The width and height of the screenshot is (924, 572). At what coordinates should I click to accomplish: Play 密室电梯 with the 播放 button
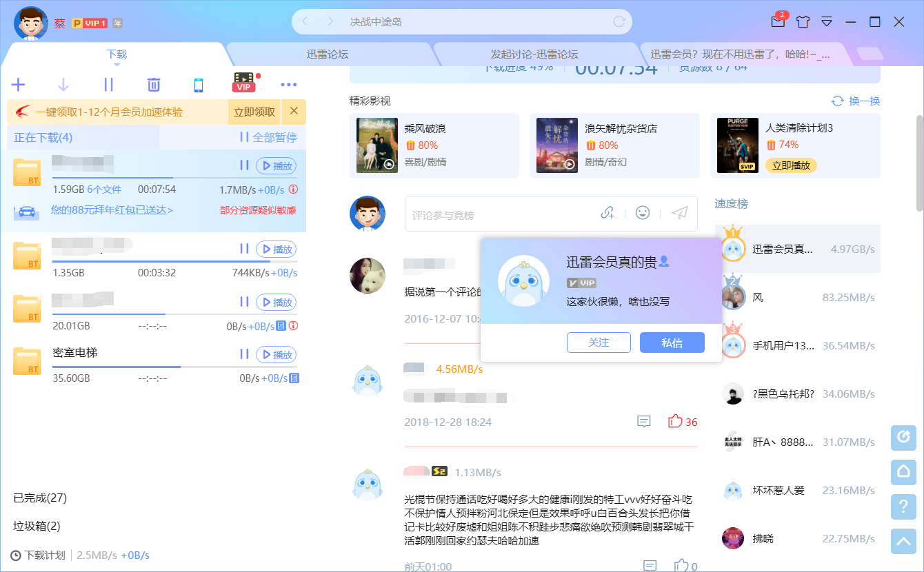[276, 354]
